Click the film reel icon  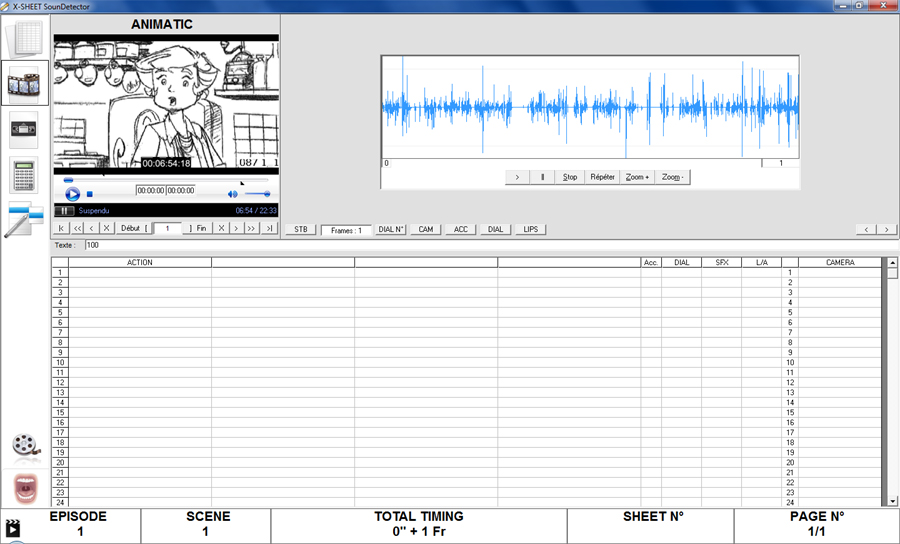click(x=26, y=446)
